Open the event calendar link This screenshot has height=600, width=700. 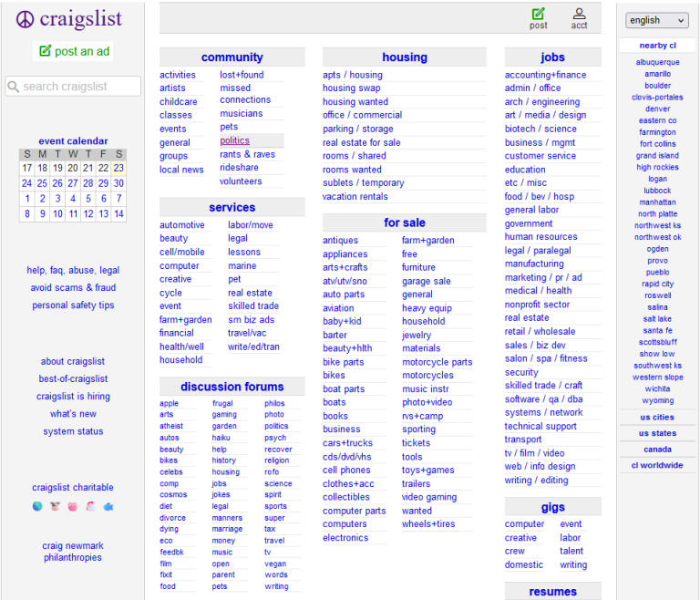pos(73,141)
